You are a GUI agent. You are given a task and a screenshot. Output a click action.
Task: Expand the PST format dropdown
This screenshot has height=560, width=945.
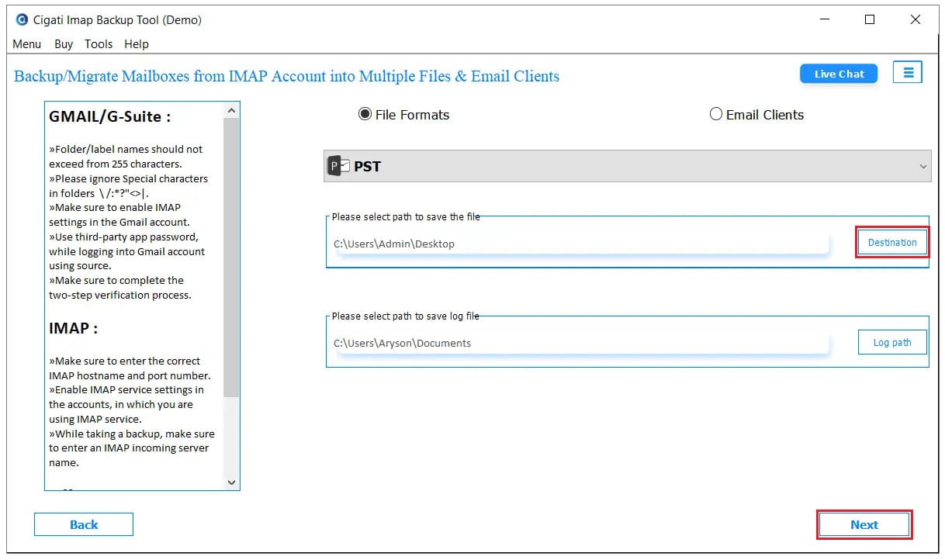point(922,166)
